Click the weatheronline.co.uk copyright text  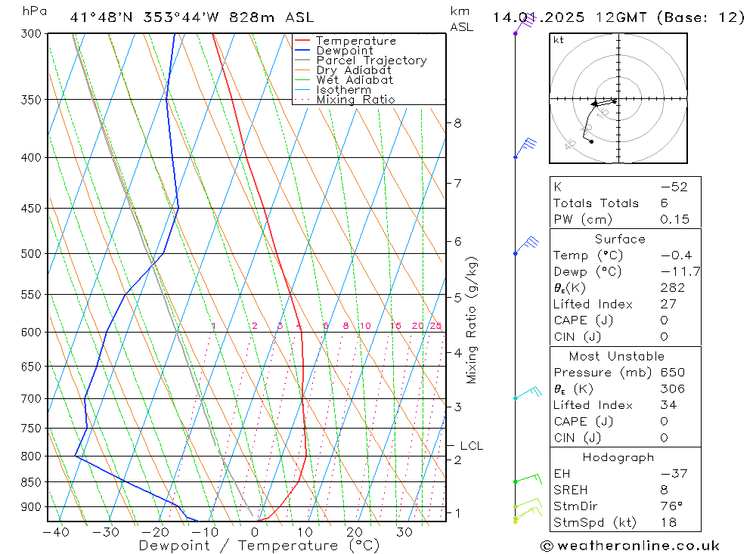point(631,546)
